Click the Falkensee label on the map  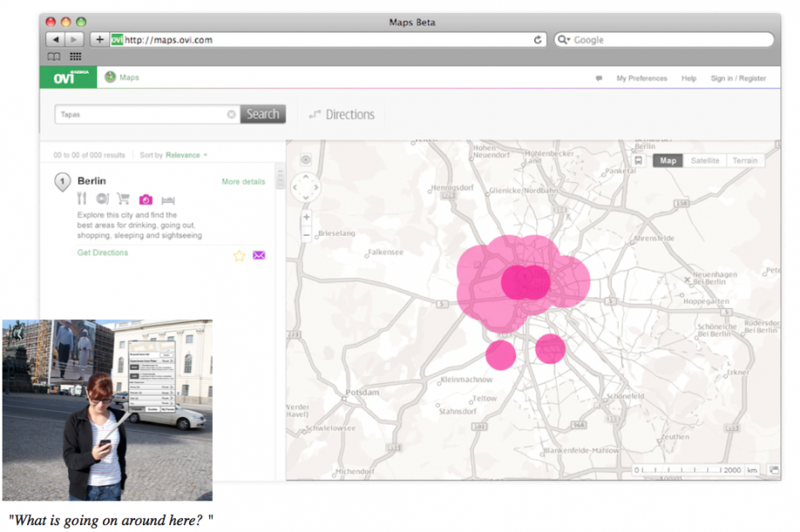[386, 252]
